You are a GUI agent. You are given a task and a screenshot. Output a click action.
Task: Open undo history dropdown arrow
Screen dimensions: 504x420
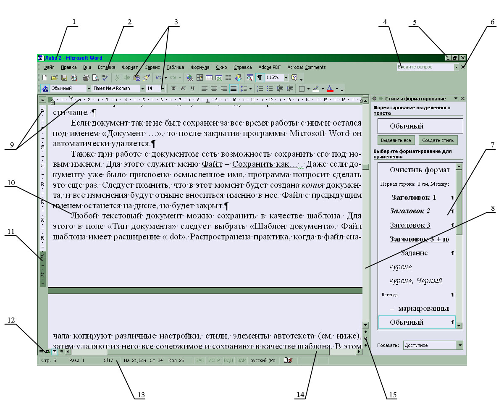click(x=165, y=78)
